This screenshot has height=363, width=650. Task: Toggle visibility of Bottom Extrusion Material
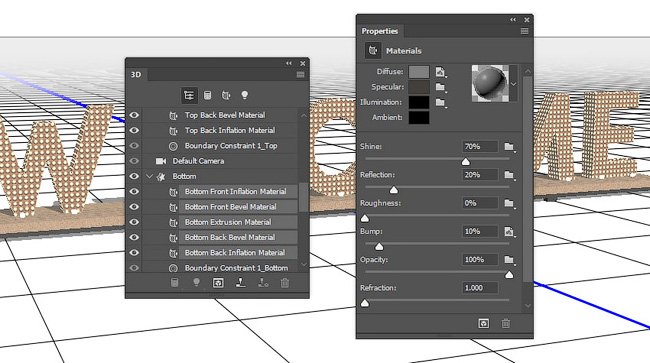134,222
